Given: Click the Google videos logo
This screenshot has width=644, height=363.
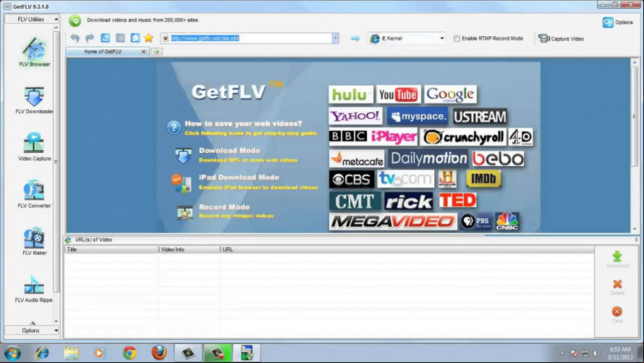Looking at the screenshot, I should coord(450,94).
